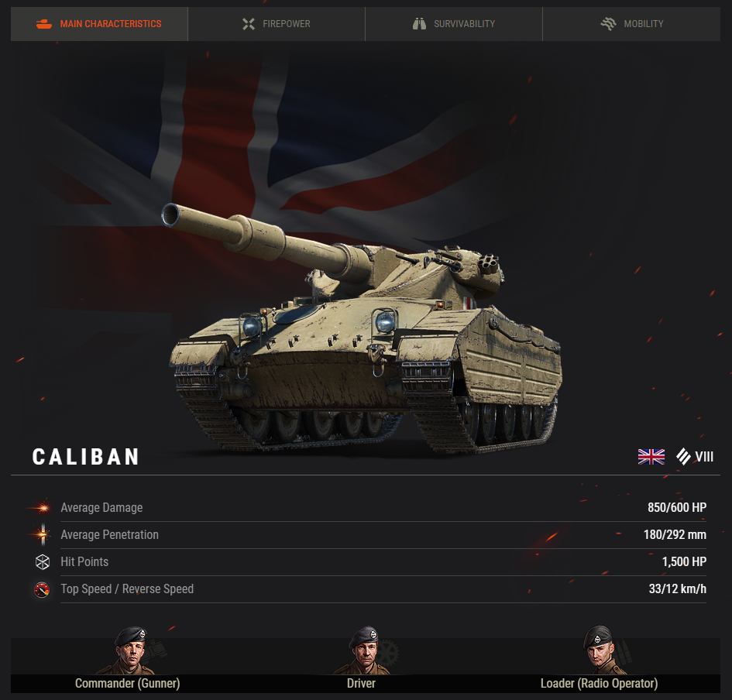
Task: Click the tier VIII vehicle class icon
Action: [x=684, y=456]
